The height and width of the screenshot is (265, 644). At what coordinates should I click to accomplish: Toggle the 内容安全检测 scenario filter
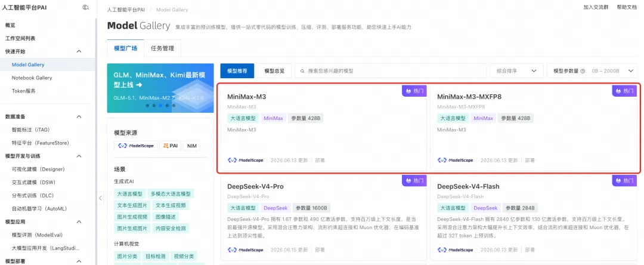[x=171, y=229]
